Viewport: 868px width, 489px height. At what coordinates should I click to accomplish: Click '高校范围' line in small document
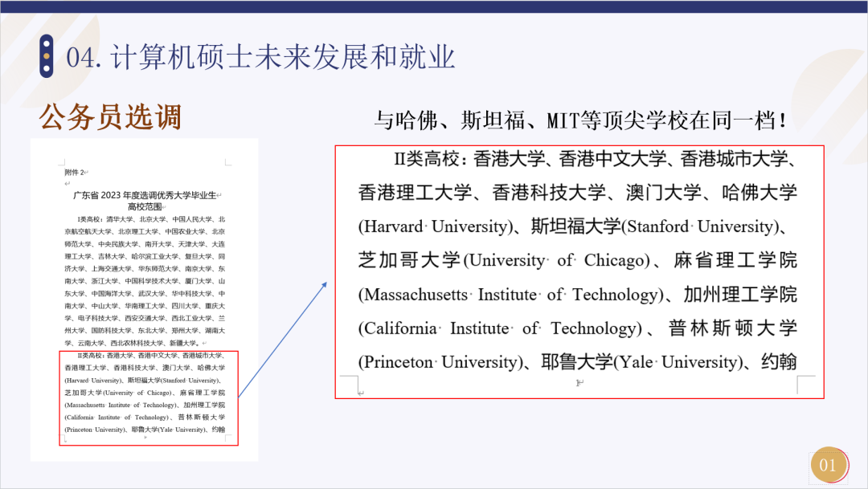[x=145, y=206]
